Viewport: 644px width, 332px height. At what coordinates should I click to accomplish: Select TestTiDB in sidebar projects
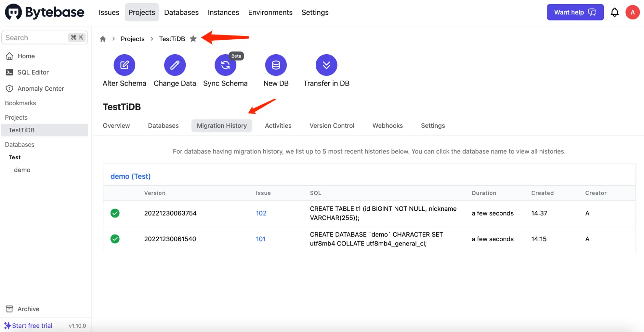click(x=44, y=130)
